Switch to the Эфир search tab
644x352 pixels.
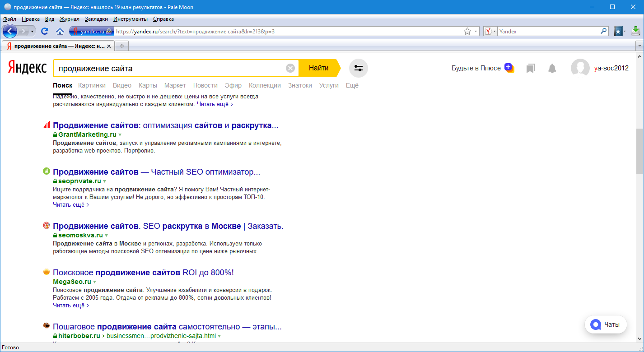pyautogui.click(x=233, y=85)
